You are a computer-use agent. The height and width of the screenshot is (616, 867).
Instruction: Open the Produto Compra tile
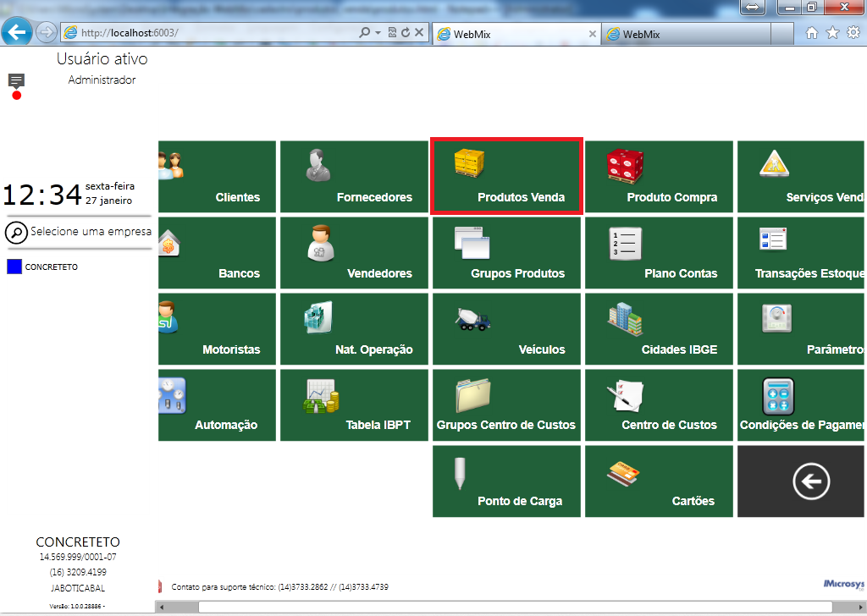659,176
